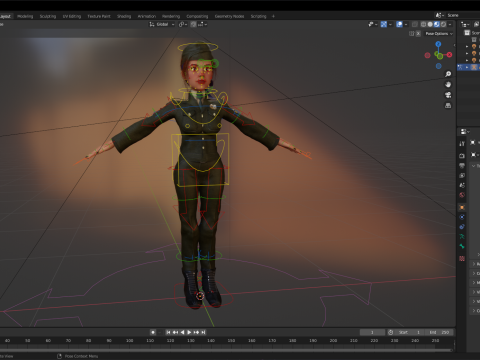Click the zoom magnifier viewport icon

click(x=448, y=74)
